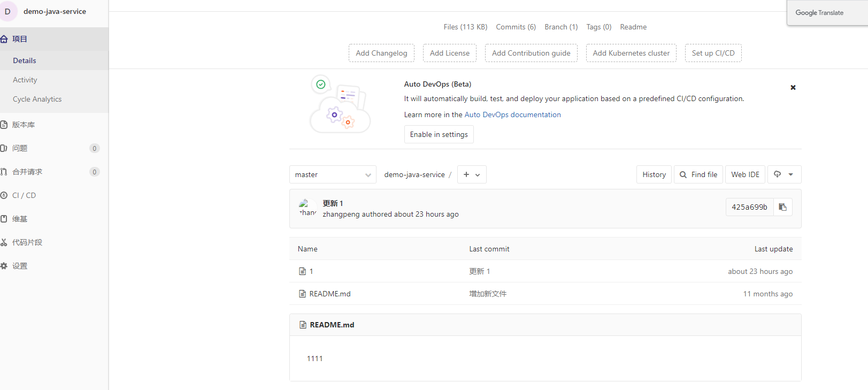Click the Find file button

(x=698, y=174)
